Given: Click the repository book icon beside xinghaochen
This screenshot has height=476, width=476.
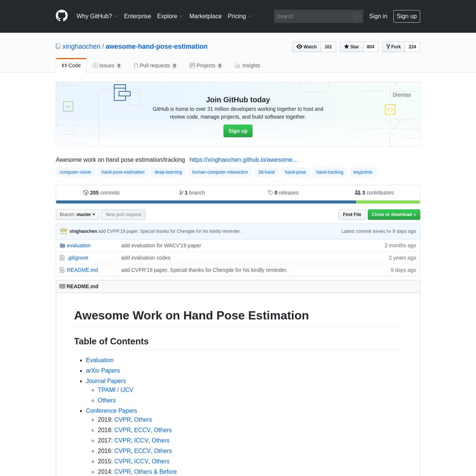Looking at the screenshot, I should [58, 47].
